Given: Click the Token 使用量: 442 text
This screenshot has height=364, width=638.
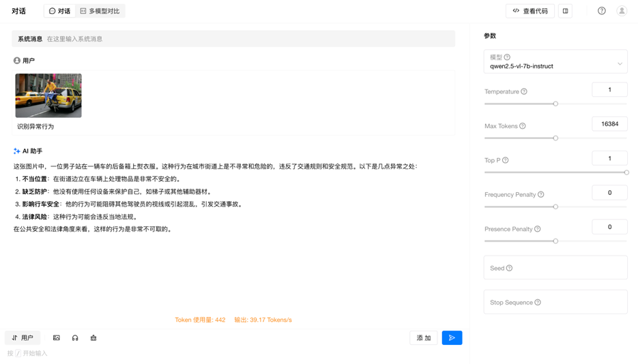Looking at the screenshot, I should [x=200, y=320].
